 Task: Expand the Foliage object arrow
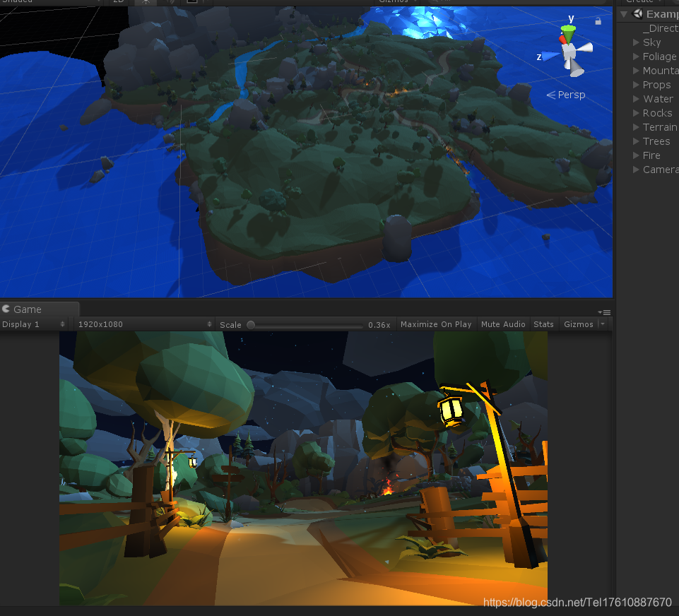pyautogui.click(x=636, y=57)
